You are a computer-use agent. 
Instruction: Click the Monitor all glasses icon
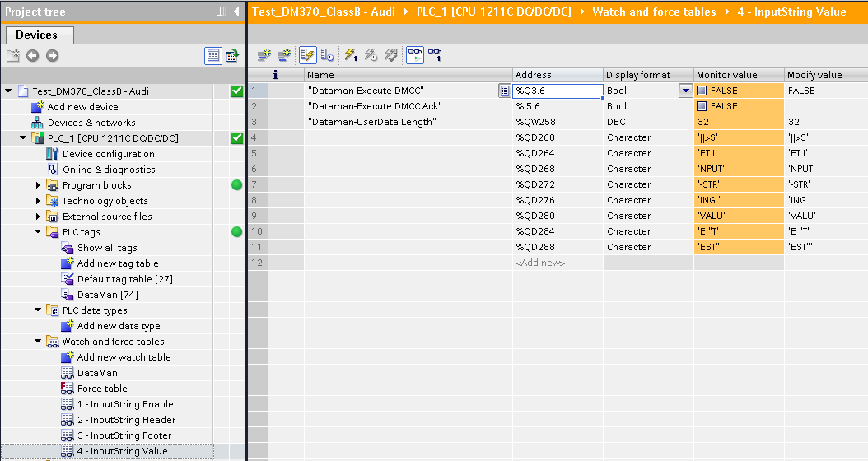414,55
